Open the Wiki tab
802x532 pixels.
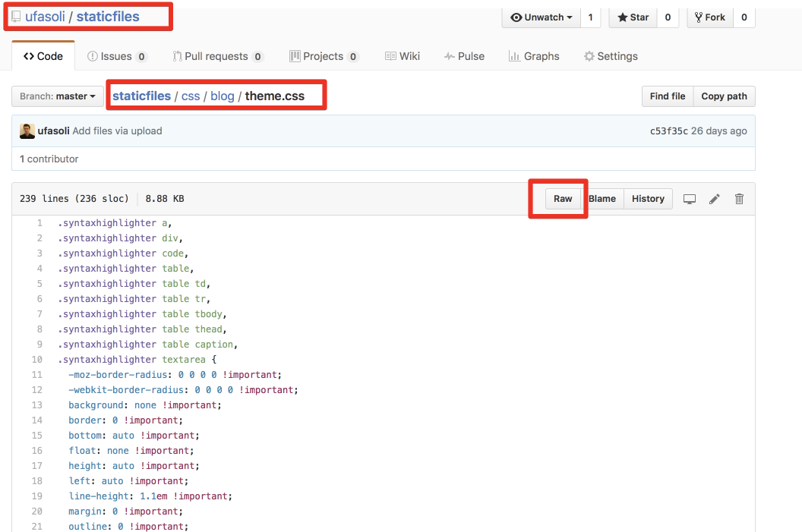tap(403, 56)
